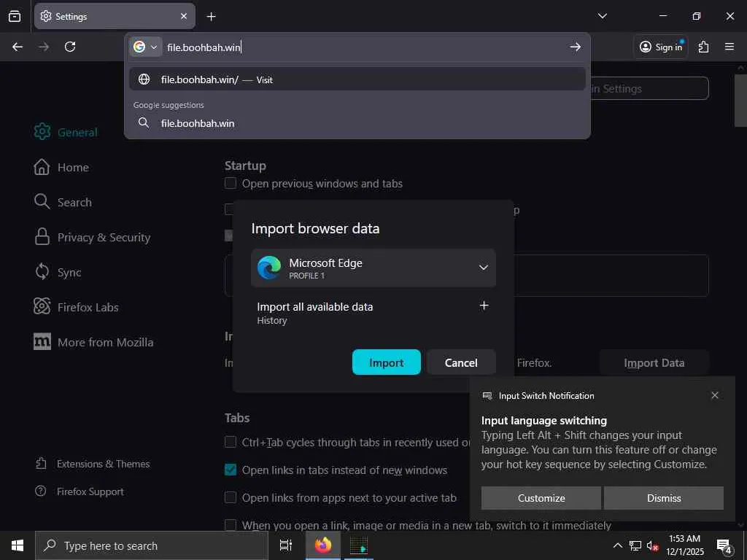Click the Import Data button in settings
The height and width of the screenshot is (560, 747).
click(654, 363)
